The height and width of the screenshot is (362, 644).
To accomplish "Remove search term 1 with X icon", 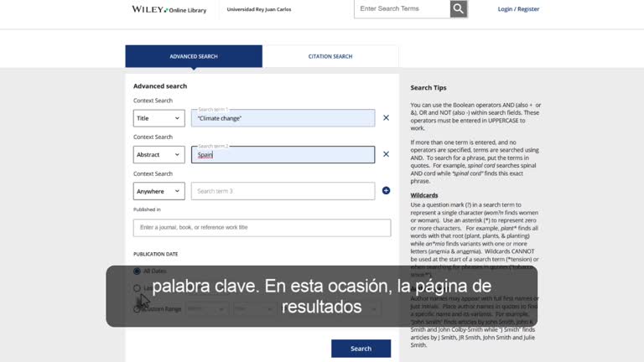I will (386, 118).
